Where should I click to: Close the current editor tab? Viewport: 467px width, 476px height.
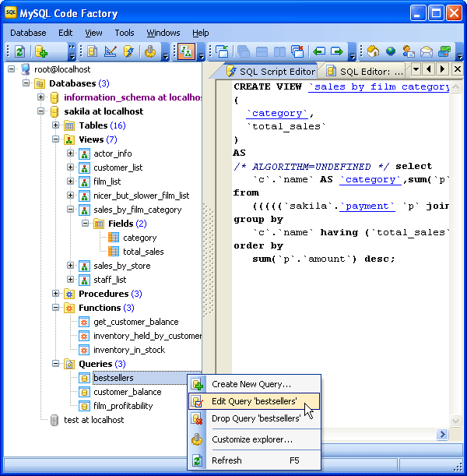point(458,69)
